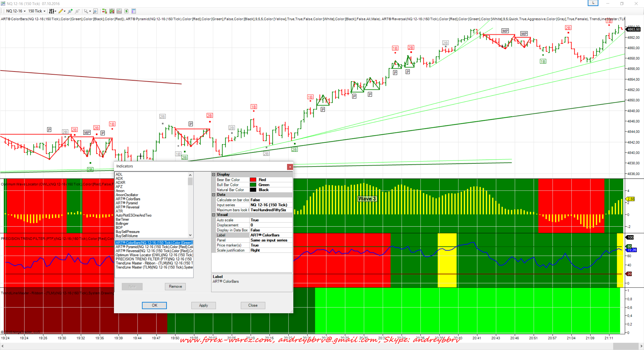This screenshot has width=644, height=350.
Task: Click the candlestick Data Series icon
Action: [112, 11]
